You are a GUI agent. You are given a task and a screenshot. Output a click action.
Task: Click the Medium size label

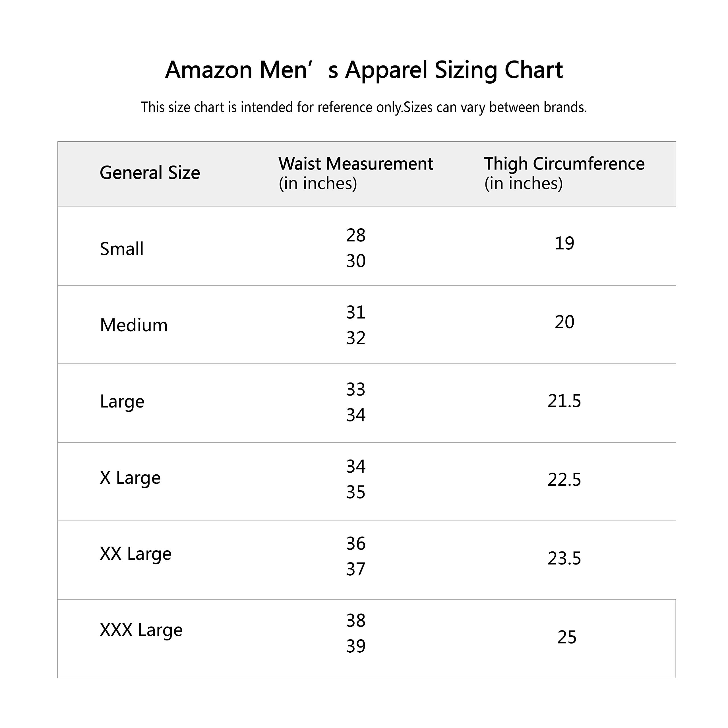133,325
